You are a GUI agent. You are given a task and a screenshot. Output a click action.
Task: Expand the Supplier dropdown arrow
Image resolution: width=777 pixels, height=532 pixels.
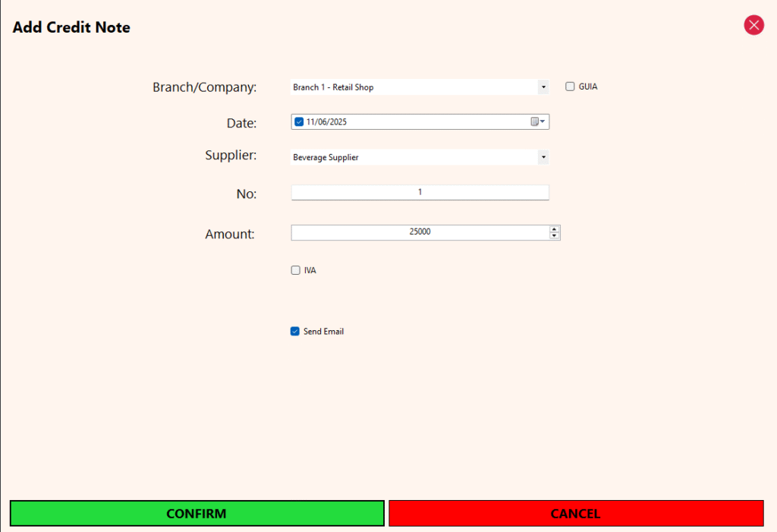[x=543, y=157]
